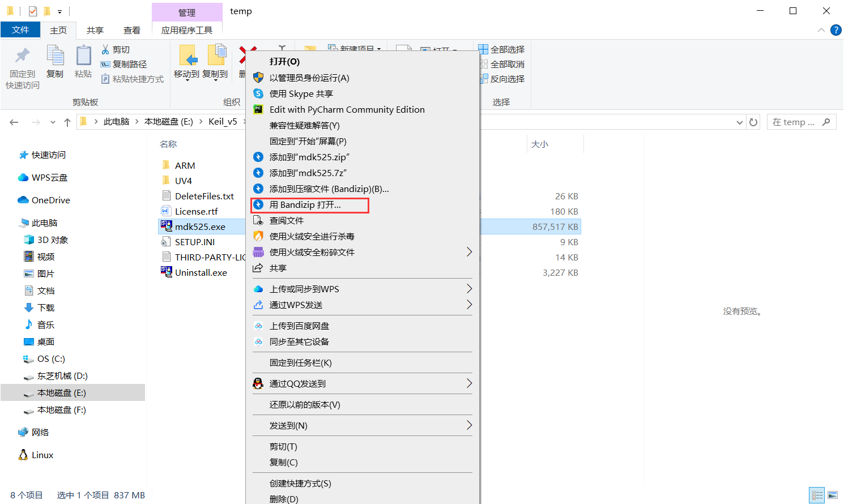The width and height of the screenshot is (844, 504).
Task: Switch to the Home (主页) tab
Action: coord(58,31)
